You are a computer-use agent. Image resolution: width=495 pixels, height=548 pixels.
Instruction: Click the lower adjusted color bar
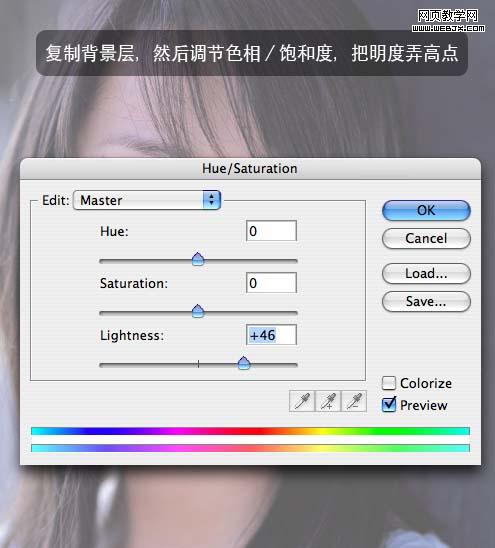click(250, 448)
